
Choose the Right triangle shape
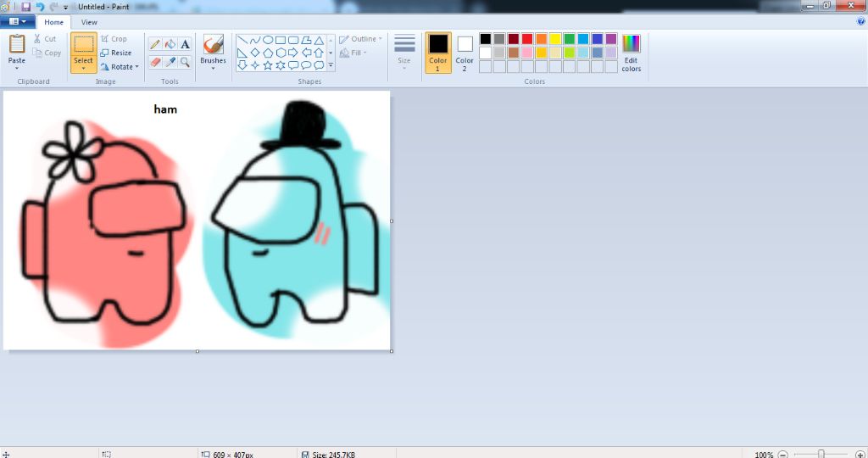tap(242, 53)
